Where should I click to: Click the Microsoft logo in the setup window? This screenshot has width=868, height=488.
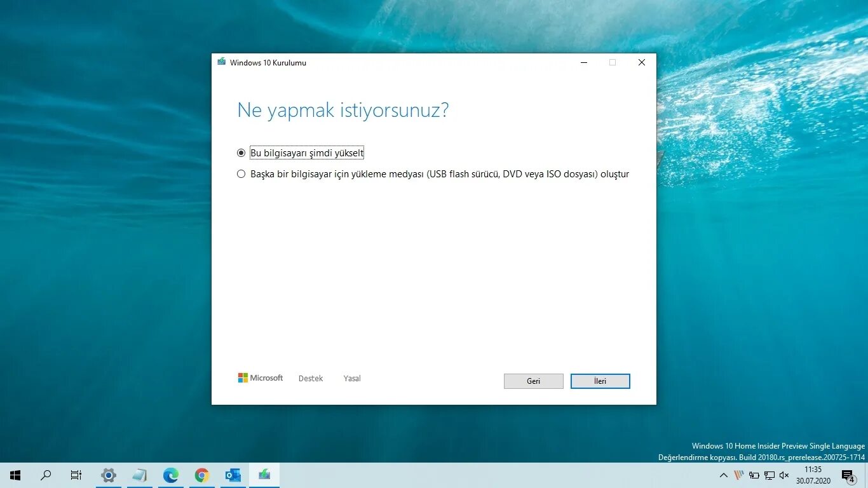261,378
